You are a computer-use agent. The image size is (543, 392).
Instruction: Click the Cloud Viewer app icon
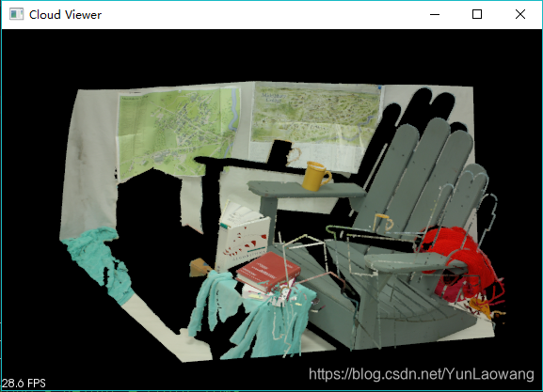[x=16, y=14]
